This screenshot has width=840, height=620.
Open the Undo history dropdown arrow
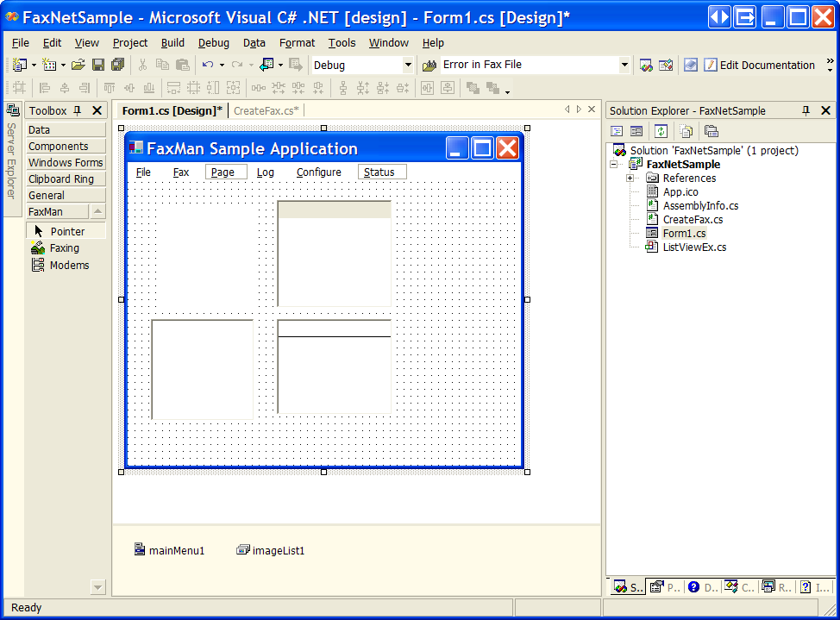point(222,66)
